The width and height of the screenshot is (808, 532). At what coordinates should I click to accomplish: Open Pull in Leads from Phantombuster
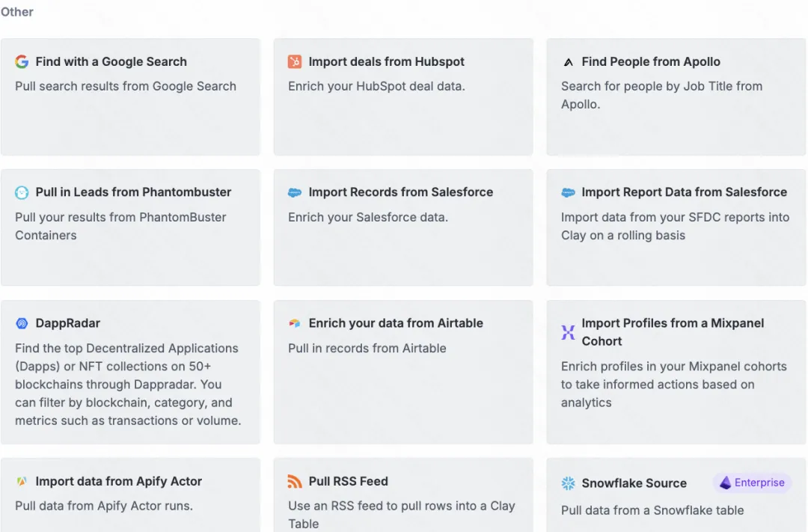pyautogui.click(x=130, y=227)
